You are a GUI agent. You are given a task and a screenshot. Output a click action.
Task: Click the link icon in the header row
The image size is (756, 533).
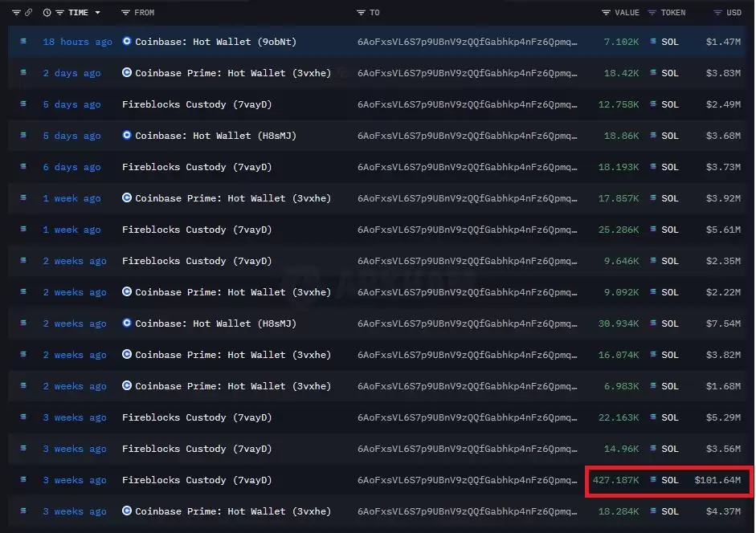[28, 13]
